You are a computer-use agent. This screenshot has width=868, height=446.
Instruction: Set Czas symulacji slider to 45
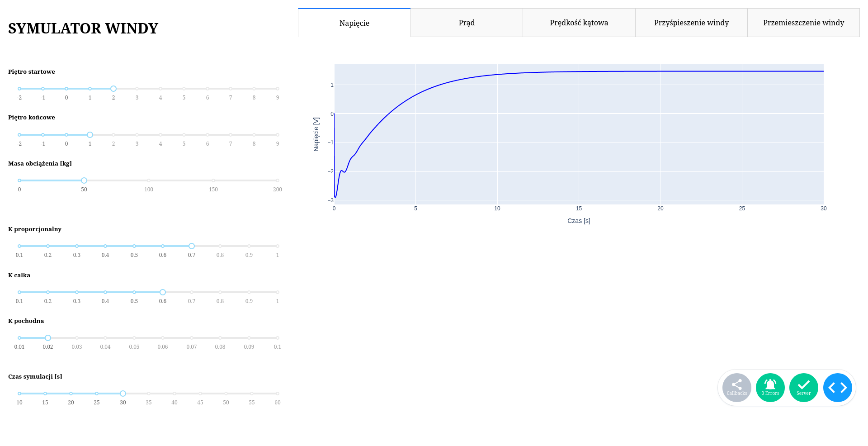(200, 394)
